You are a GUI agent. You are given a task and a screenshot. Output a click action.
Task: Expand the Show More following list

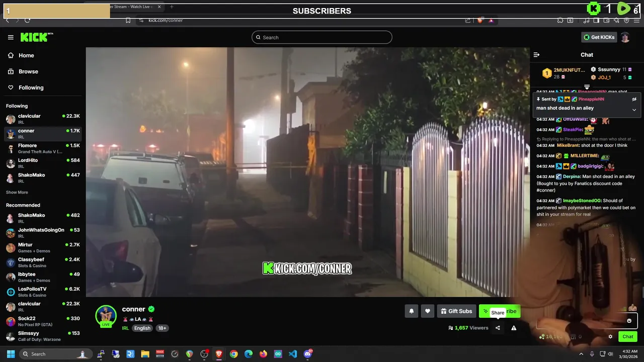click(x=17, y=192)
